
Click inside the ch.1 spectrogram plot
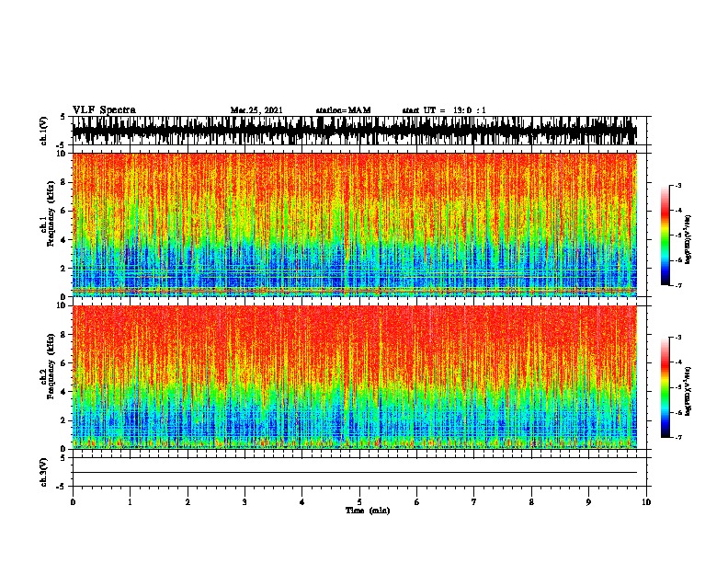(x=355, y=224)
